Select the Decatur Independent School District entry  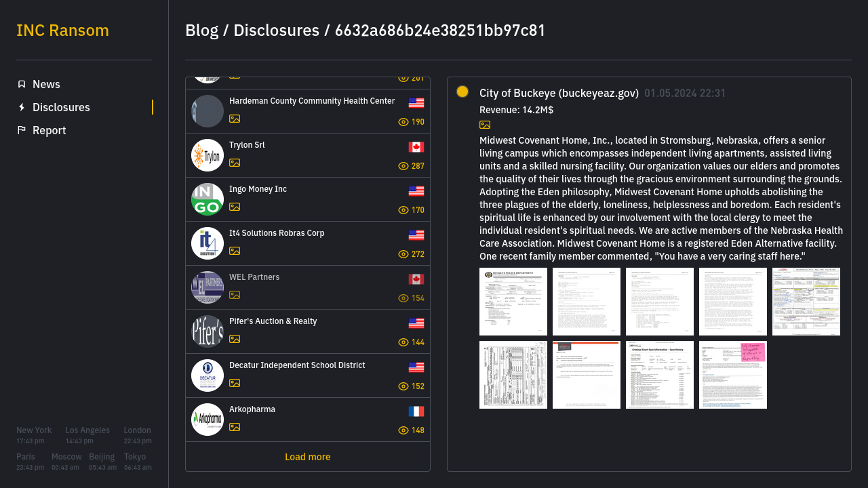(297, 365)
